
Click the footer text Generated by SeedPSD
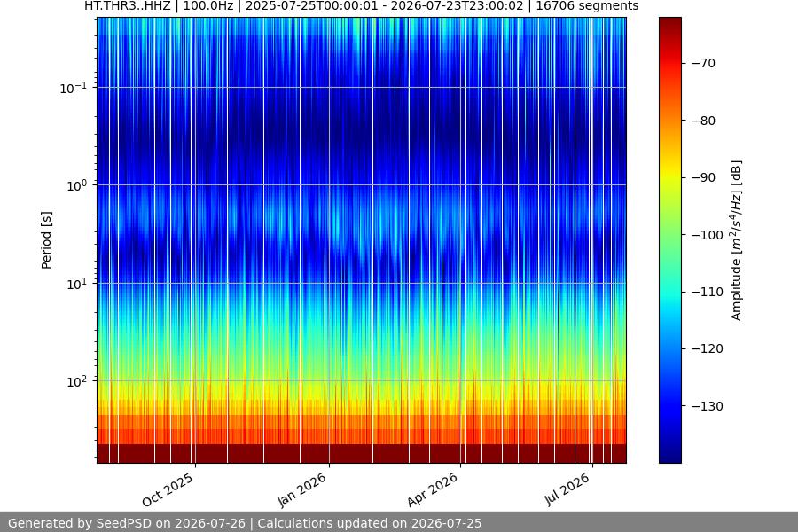245,523
